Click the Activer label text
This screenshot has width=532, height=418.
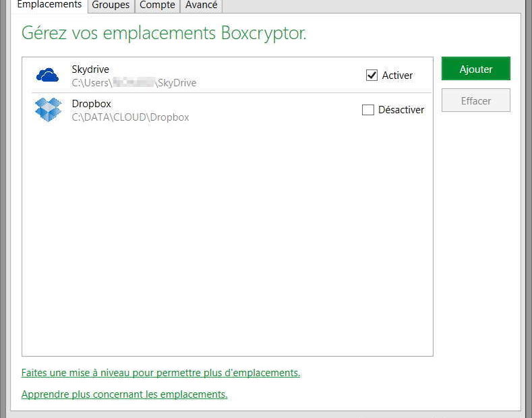coord(397,75)
